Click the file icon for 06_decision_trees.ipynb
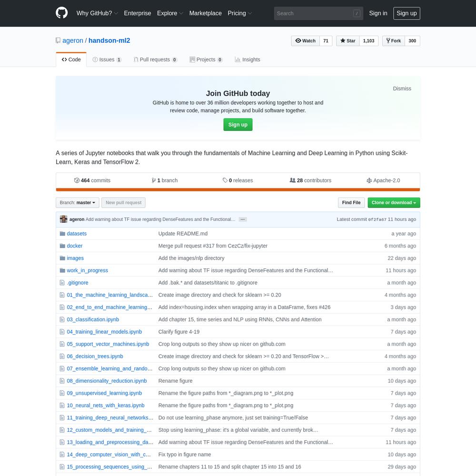This screenshot has height=476, width=476. (x=62, y=356)
